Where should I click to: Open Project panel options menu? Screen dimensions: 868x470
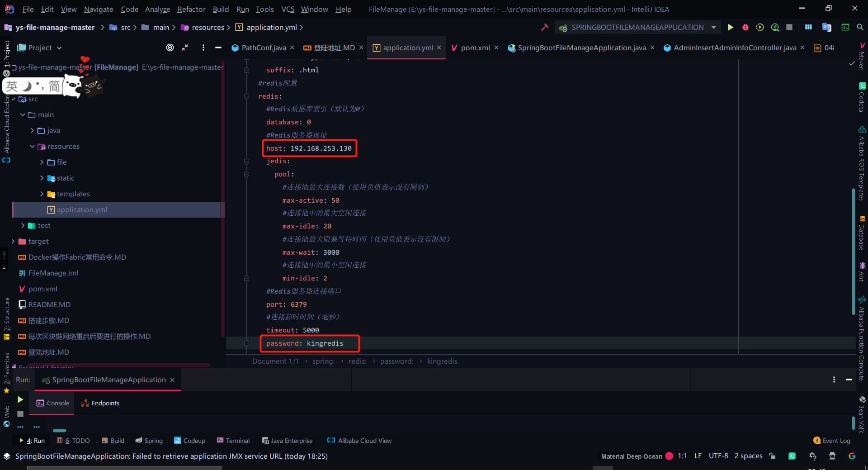point(203,47)
